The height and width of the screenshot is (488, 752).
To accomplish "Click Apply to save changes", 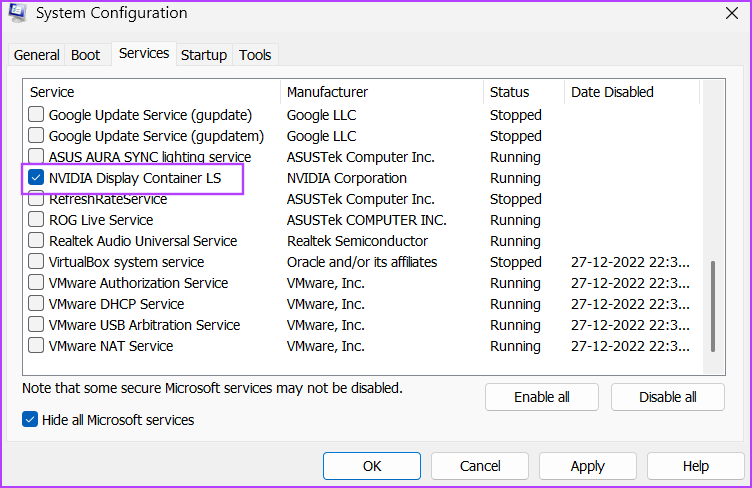I will tap(588, 466).
